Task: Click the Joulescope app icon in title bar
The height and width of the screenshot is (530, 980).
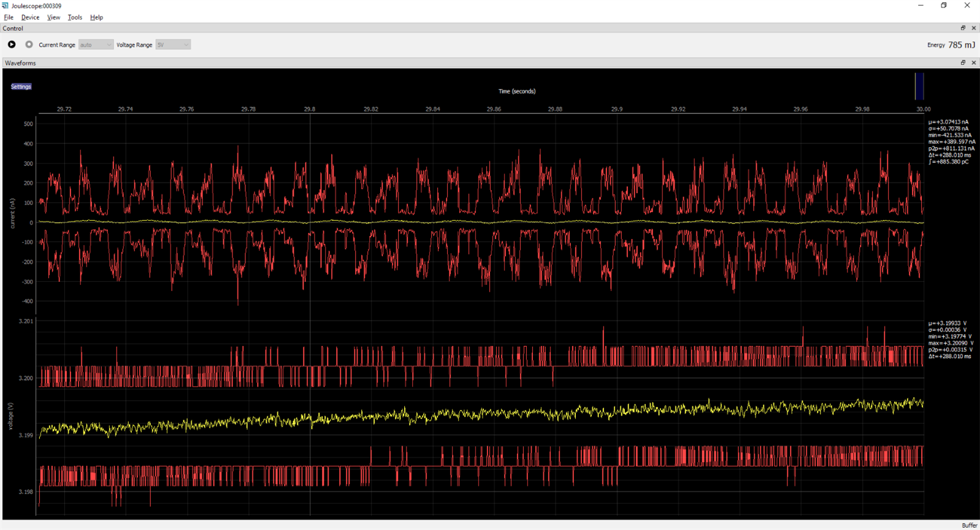Action: click(x=6, y=6)
